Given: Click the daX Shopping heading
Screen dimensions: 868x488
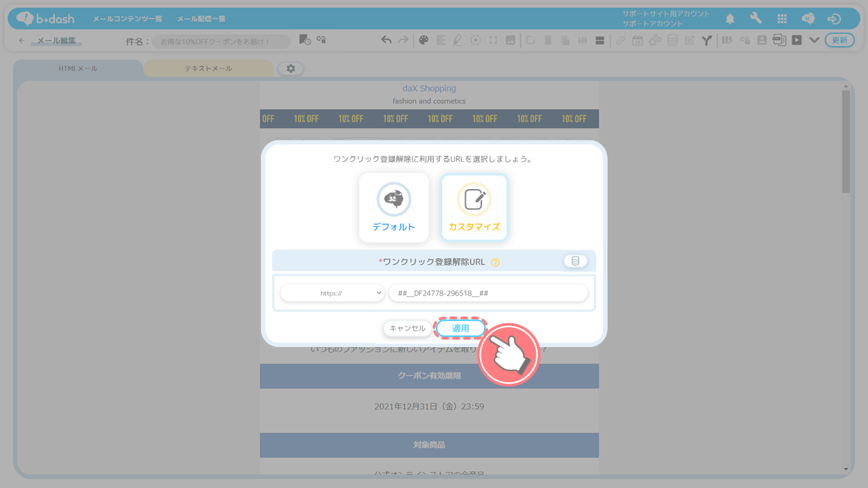Looking at the screenshot, I should pyautogui.click(x=429, y=88).
